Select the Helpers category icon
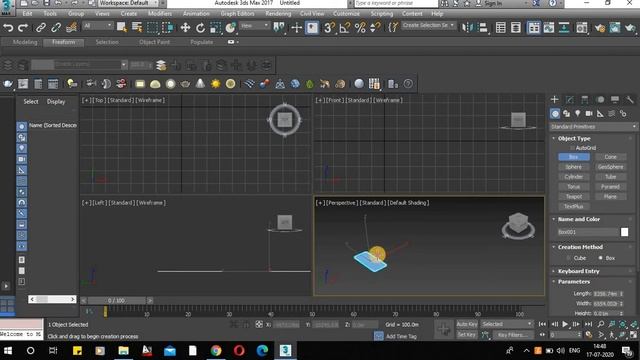The image size is (640, 360). coord(600,113)
